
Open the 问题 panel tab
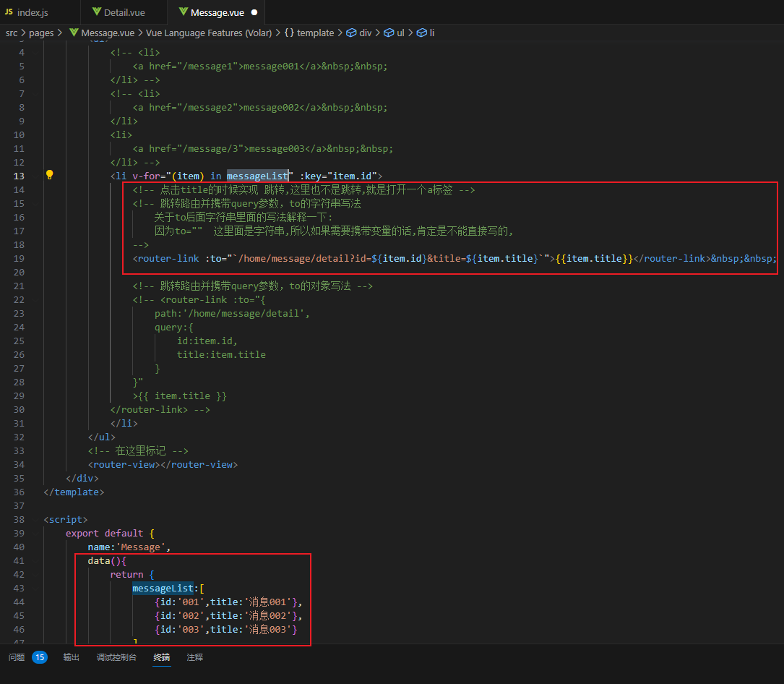[x=17, y=657]
